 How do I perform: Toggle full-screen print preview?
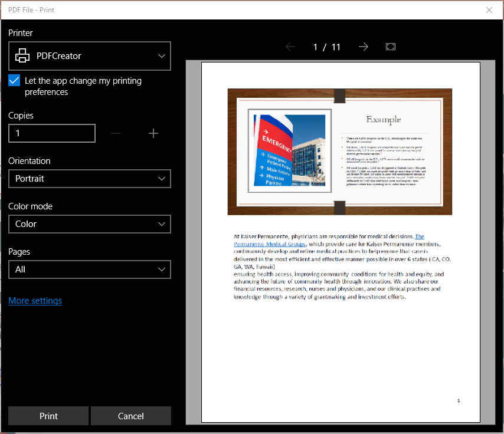click(x=391, y=47)
